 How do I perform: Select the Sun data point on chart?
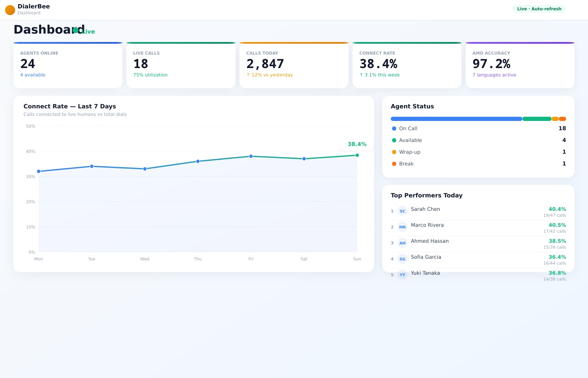pyautogui.click(x=357, y=155)
